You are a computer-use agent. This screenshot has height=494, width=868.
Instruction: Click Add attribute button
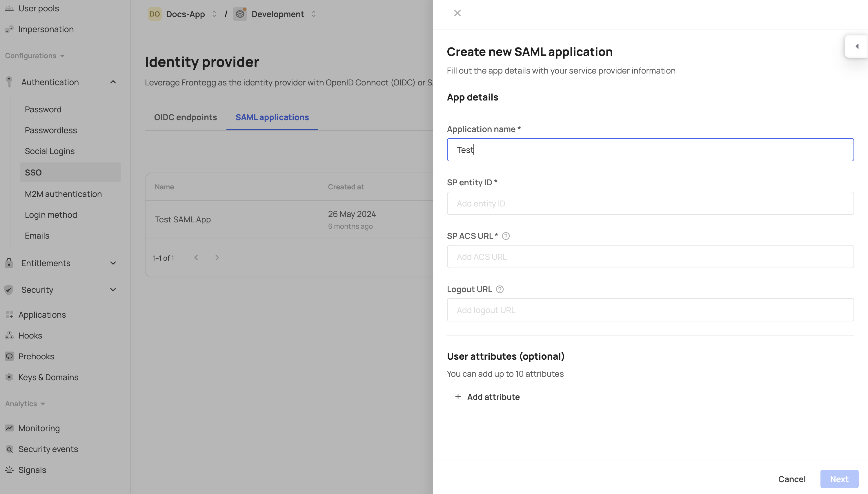click(x=487, y=397)
